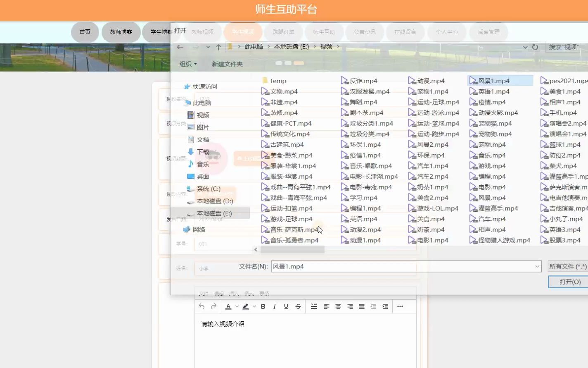This screenshot has height=368, width=588.
Task: Increase indent in editor
Action: [x=385, y=306]
